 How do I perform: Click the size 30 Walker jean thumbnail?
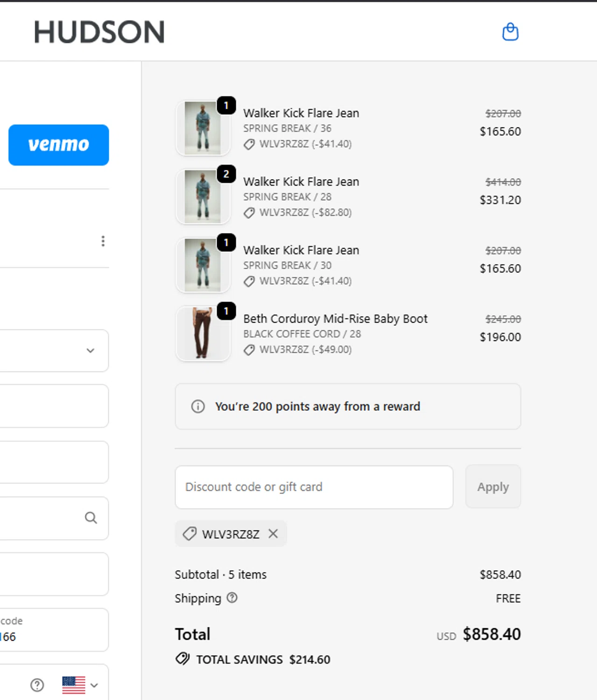pyautogui.click(x=203, y=265)
